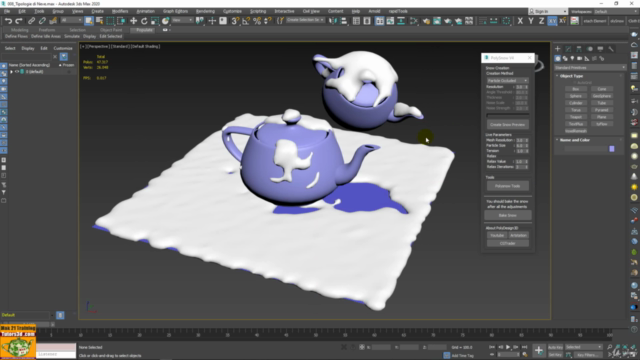Click the Bake Snow button
This screenshot has height=360, width=640.
(507, 215)
